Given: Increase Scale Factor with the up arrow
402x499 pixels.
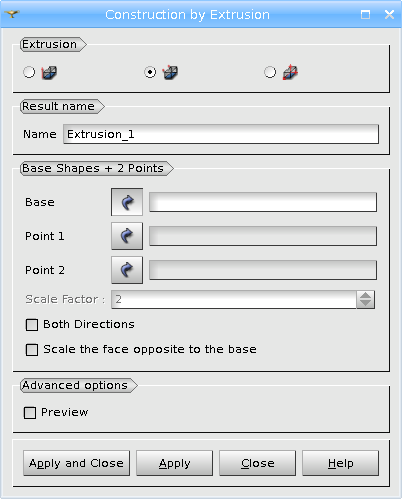Looking at the screenshot, I should coord(365,295).
